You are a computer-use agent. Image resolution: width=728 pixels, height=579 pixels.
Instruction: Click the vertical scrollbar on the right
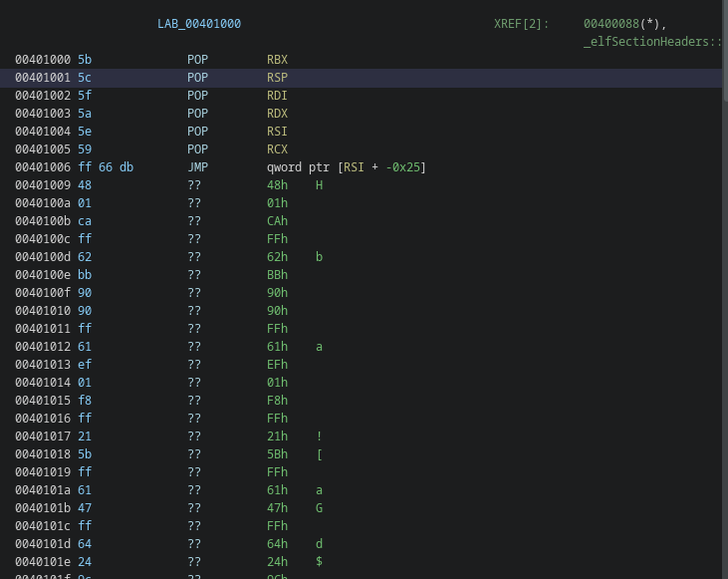click(x=724, y=50)
